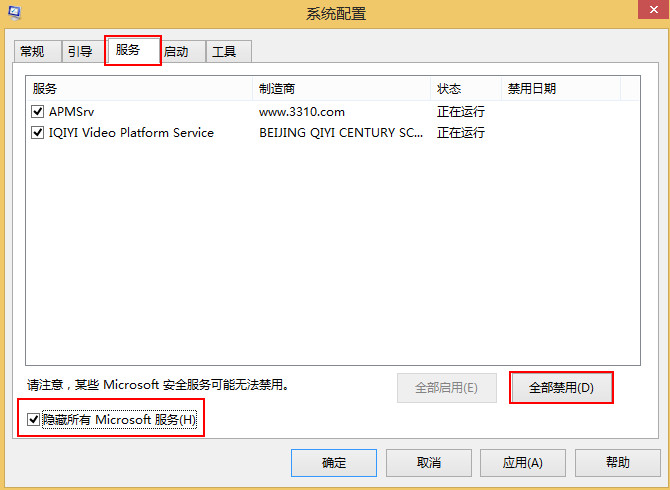Select the 服务 tab
670x490 pixels.
128,50
